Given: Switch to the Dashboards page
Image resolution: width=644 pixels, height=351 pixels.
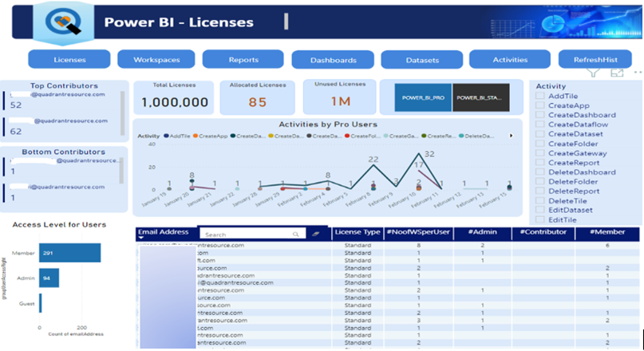Looking at the screenshot, I should coord(332,60).
